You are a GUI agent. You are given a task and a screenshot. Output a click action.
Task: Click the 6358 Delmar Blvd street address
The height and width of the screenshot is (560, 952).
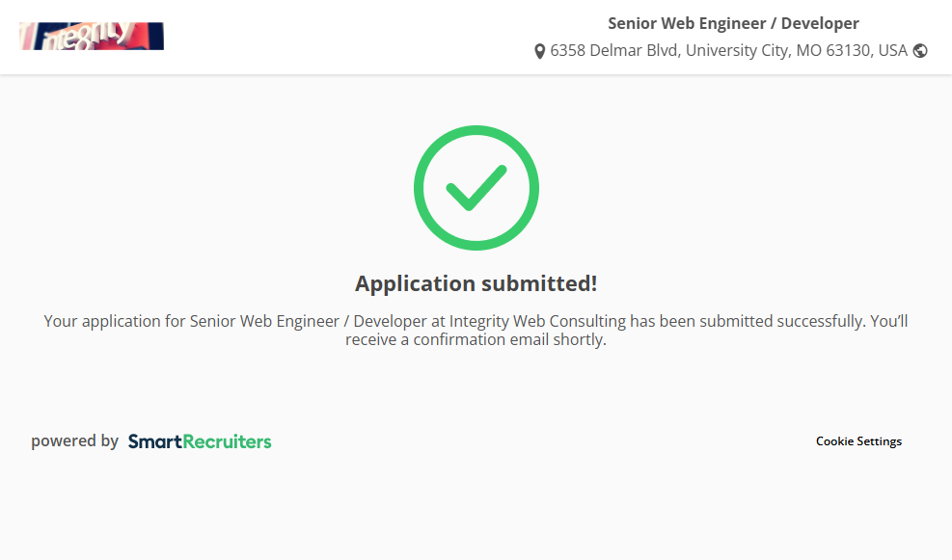[x=615, y=50]
